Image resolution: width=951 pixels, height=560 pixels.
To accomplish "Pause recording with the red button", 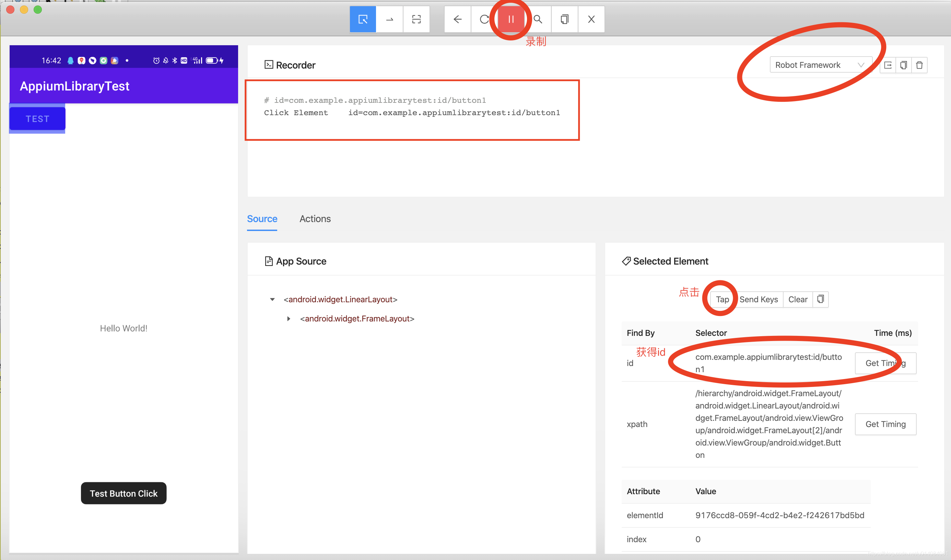I will pos(510,19).
